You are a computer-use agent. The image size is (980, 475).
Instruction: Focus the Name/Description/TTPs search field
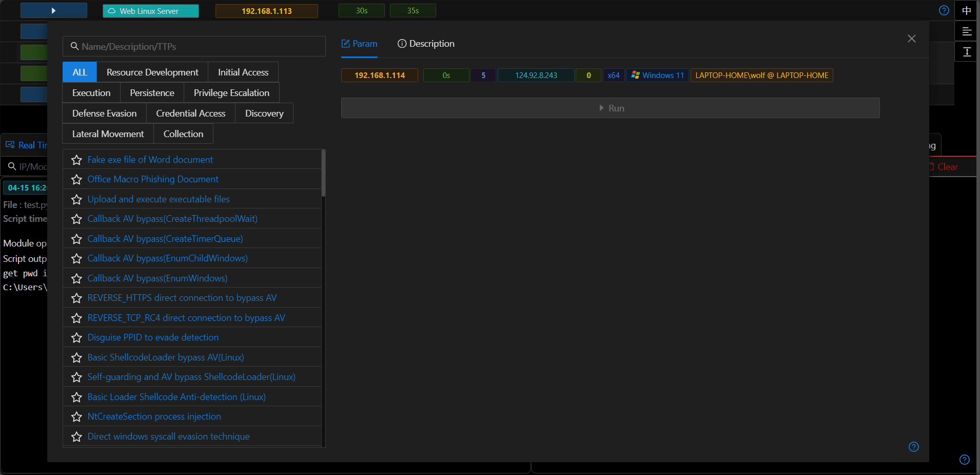tap(194, 46)
